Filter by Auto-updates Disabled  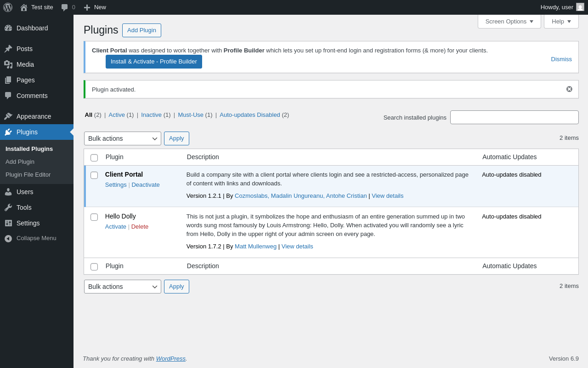tap(250, 115)
